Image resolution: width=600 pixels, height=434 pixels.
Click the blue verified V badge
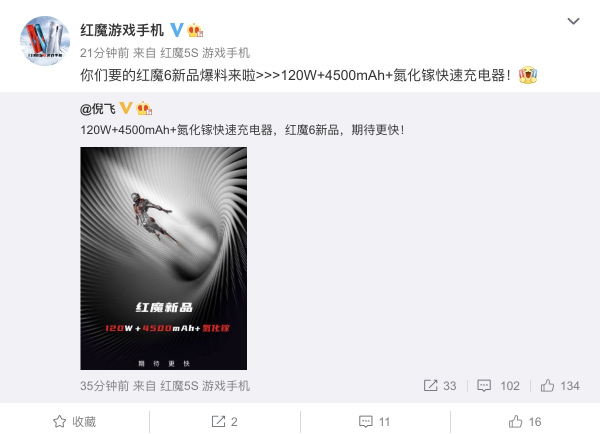pyautogui.click(x=177, y=30)
